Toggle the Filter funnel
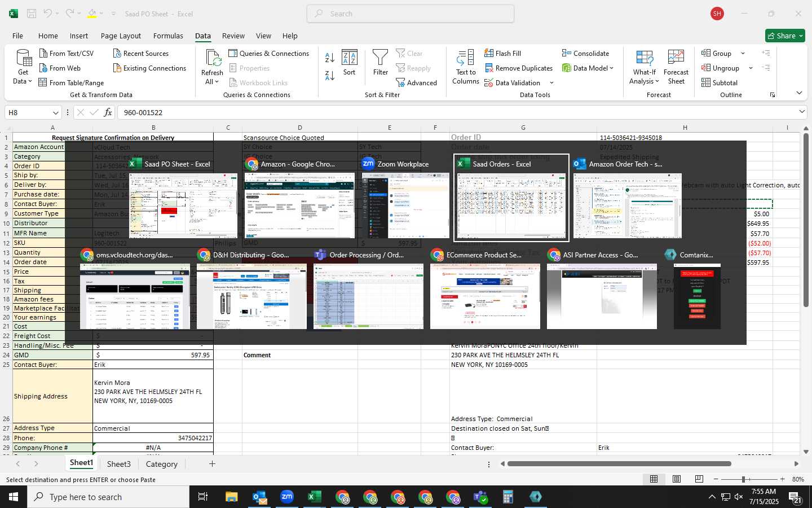Viewport: 812px width, 508px height. (x=381, y=63)
